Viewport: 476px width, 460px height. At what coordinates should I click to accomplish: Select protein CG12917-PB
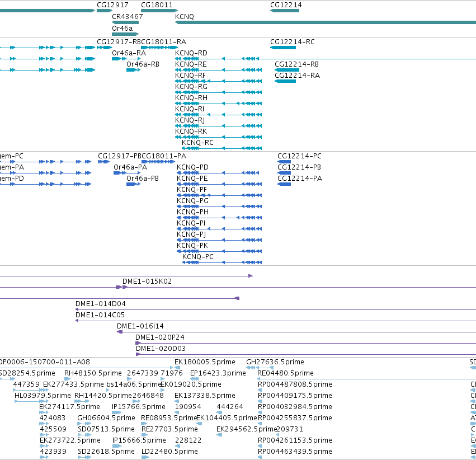(120, 156)
